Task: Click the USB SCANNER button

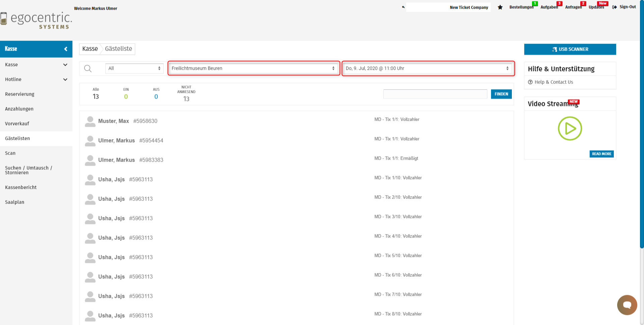Action: [x=570, y=49]
